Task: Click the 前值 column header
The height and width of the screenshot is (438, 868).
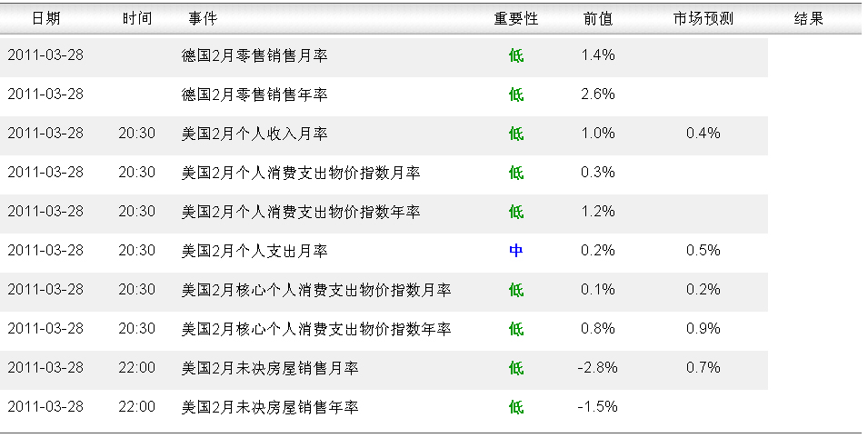Action: 598,19
